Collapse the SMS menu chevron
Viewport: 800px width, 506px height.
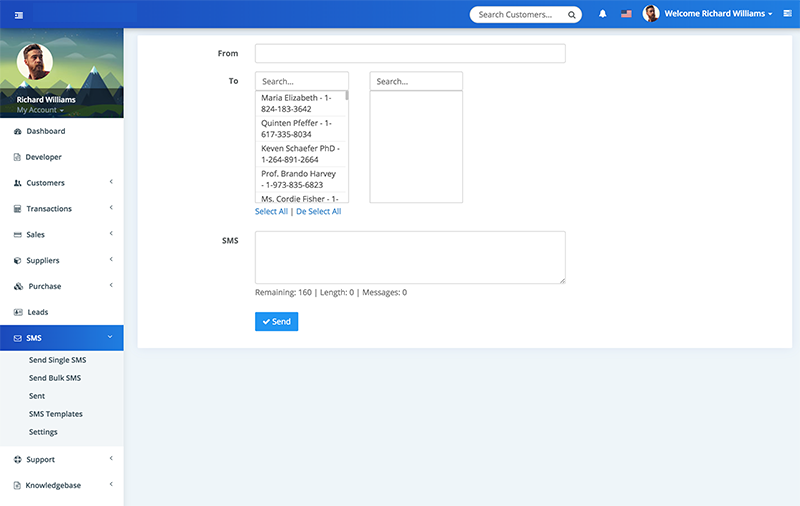(x=110, y=337)
